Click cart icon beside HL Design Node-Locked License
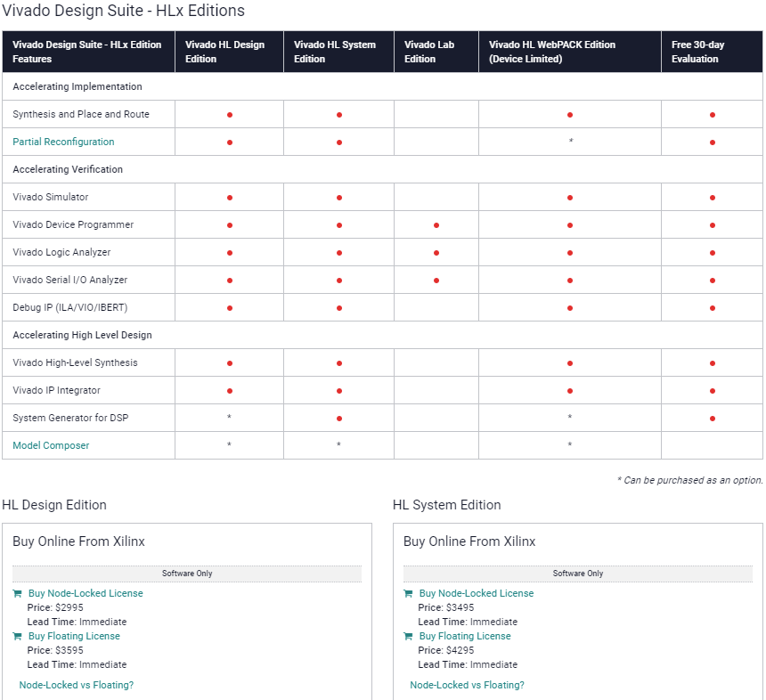The image size is (766, 700). pyautogui.click(x=17, y=593)
